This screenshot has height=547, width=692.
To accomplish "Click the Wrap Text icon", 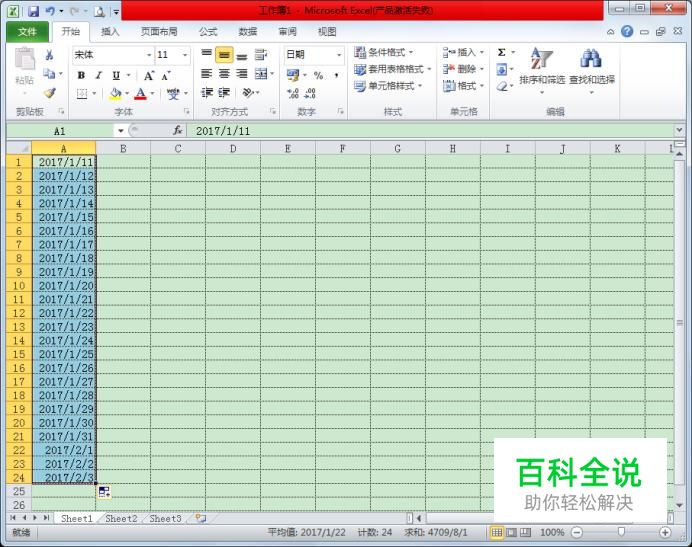I will pyautogui.click(x=261, y=55).
